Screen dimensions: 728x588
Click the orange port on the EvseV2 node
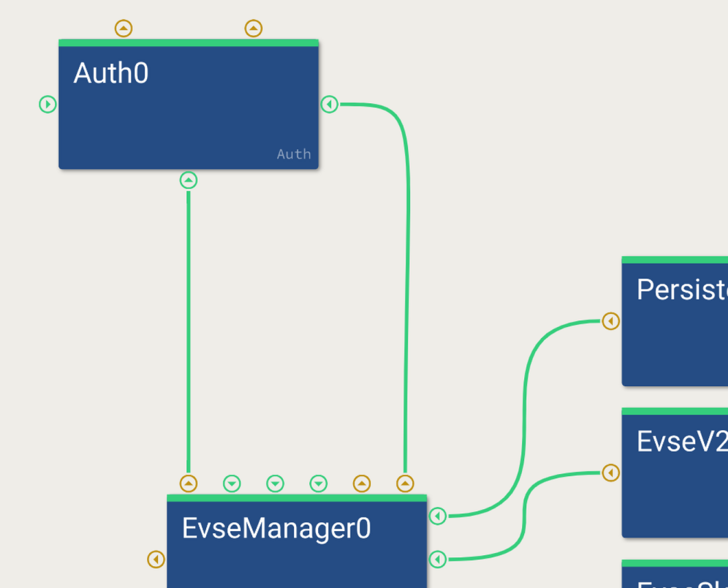611,473
